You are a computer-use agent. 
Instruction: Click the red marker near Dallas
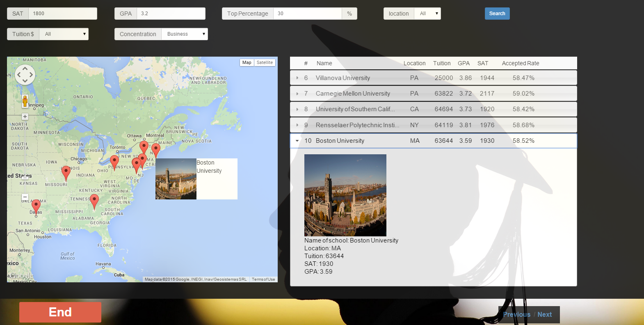36,206
